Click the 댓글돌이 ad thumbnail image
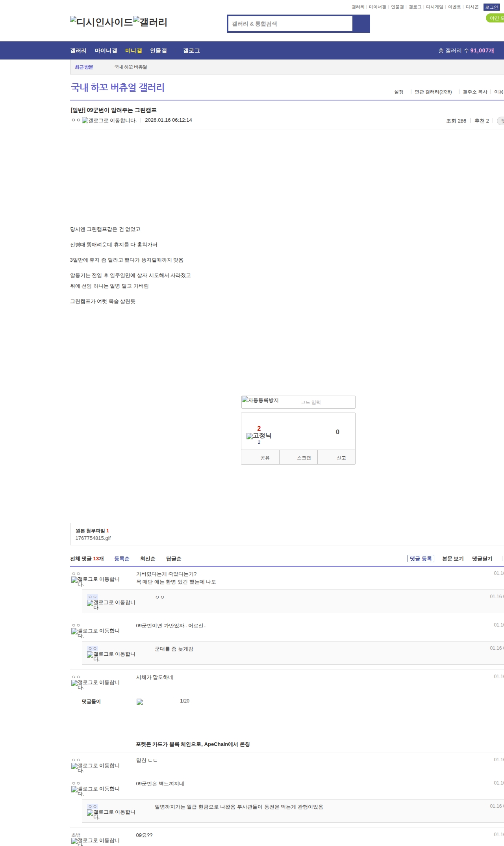Viewport: 504px width, 846px height. (x=156, y=718)
